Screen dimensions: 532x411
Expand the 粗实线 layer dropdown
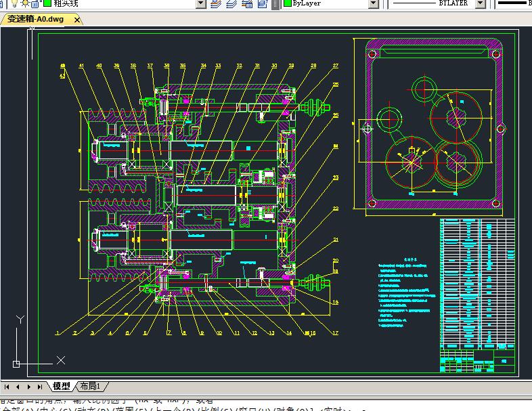point(200,3)
